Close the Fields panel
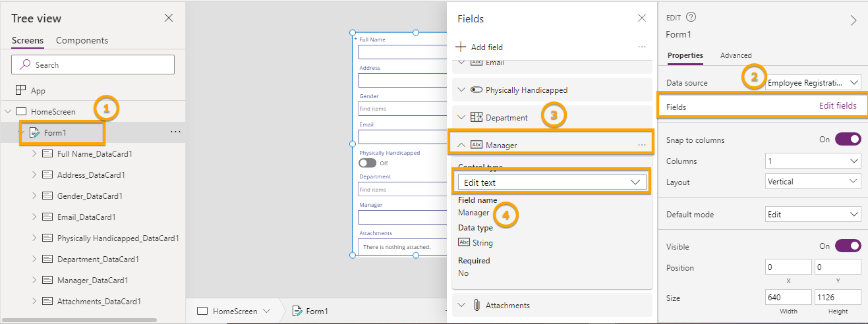The width and height of the screenshot is (868, 324). tap(642, 18)
